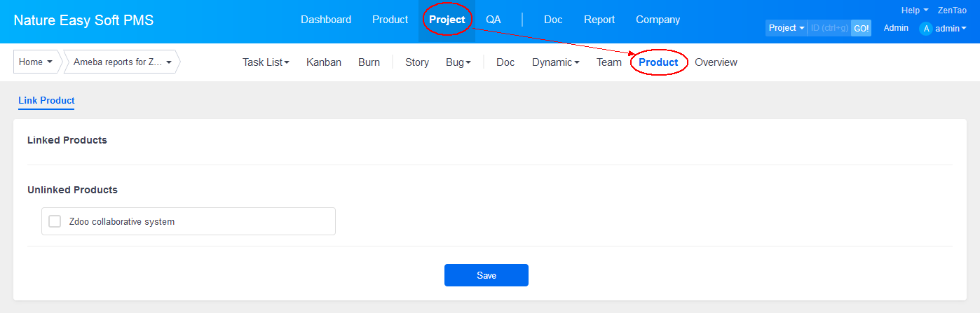Switch to the Kanban view

(x=324, y=62)
